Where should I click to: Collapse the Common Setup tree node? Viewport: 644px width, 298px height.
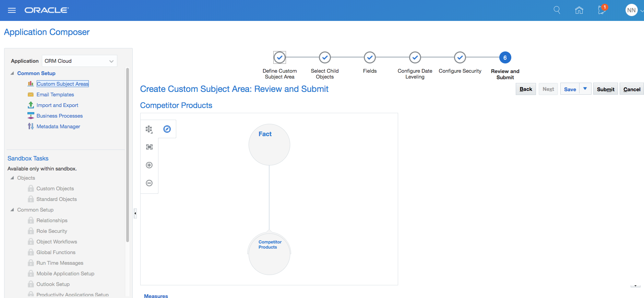pos(12,73)
